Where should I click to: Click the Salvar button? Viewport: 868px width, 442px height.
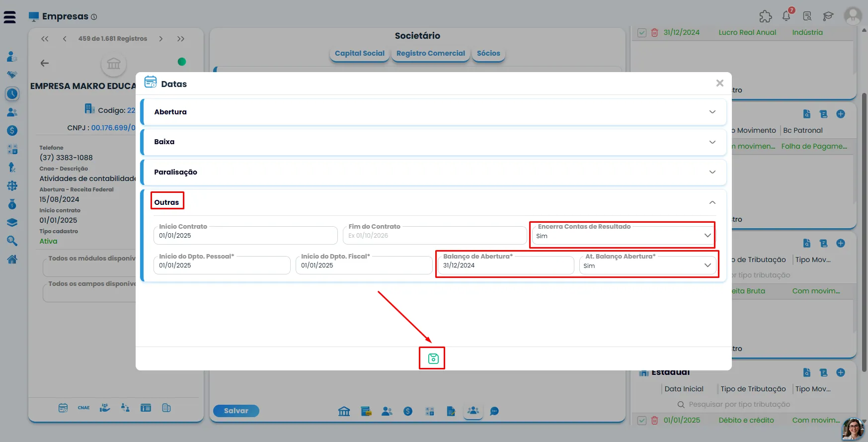[x=236, y=411]
